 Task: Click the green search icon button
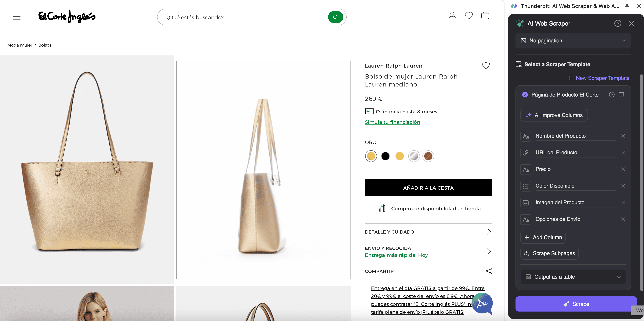[x=335, y=17]
